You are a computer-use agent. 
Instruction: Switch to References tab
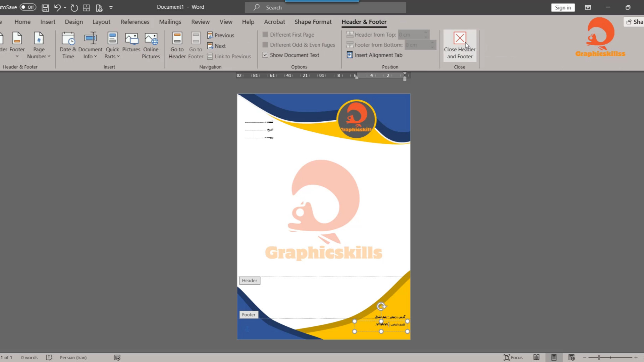tap(135, 22)
